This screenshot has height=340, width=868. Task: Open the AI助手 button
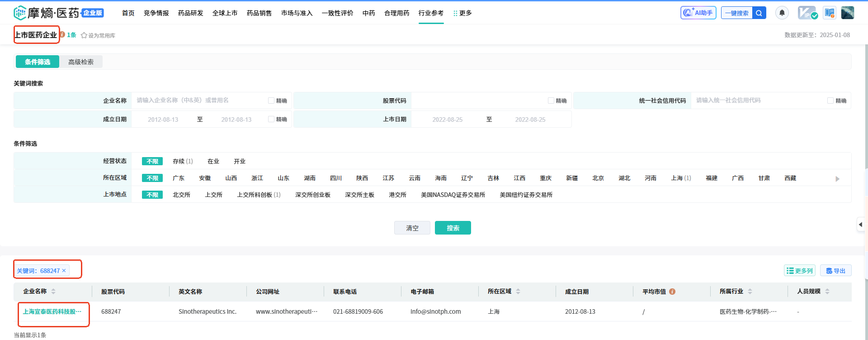(698, 13)
